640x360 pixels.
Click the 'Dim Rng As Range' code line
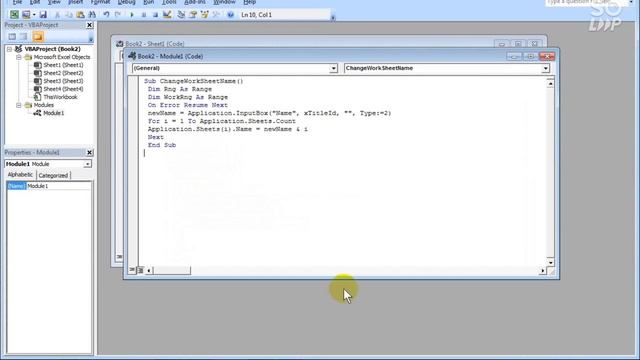(x=180, y=89)
